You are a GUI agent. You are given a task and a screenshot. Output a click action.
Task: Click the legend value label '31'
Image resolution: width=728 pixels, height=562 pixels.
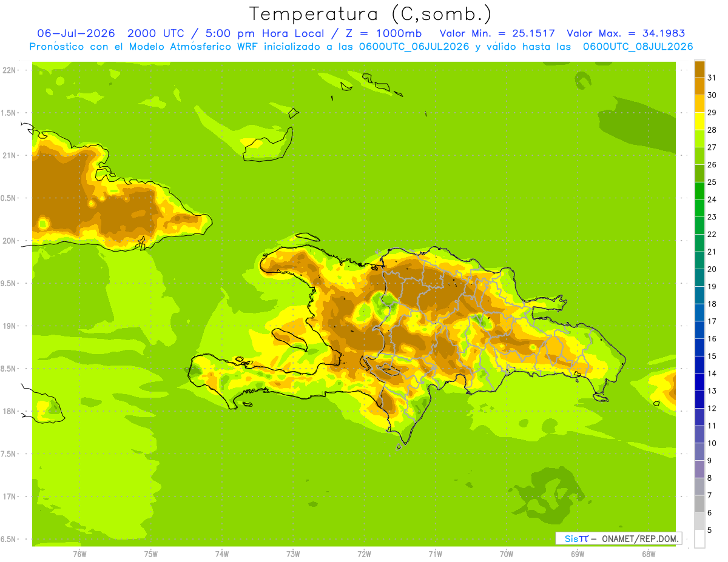click(x=712, y=78)
